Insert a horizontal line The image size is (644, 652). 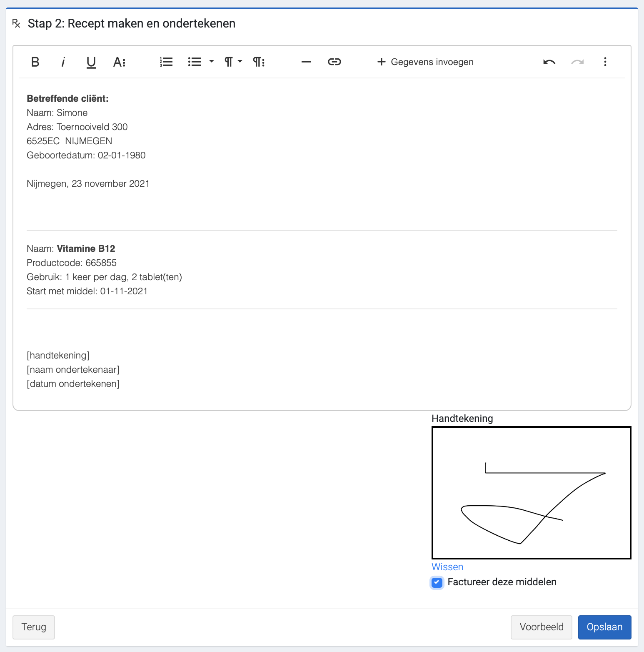pos(306,62)
